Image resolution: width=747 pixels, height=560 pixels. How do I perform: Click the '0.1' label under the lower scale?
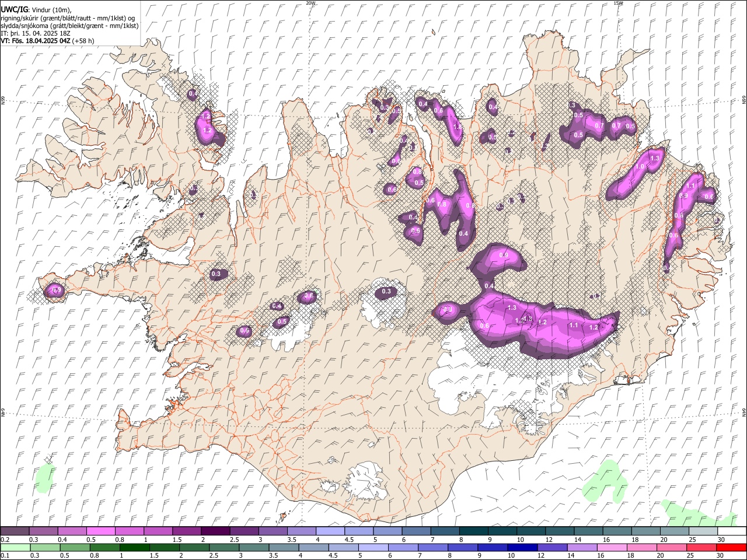coord(5,555)
